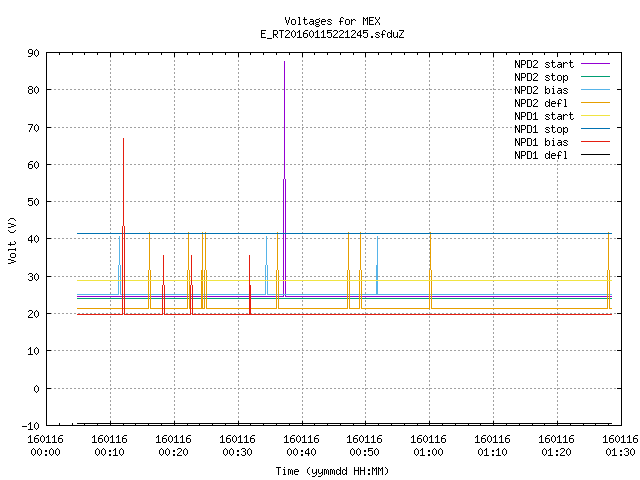Click the orange NPD2 defl legend line sample
This screenshot has width=640, height=480.
click(595, 103)
